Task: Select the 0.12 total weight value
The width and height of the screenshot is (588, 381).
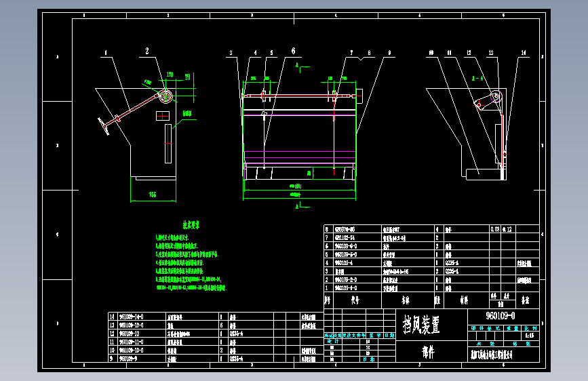Action: click(x=507, y=229)
